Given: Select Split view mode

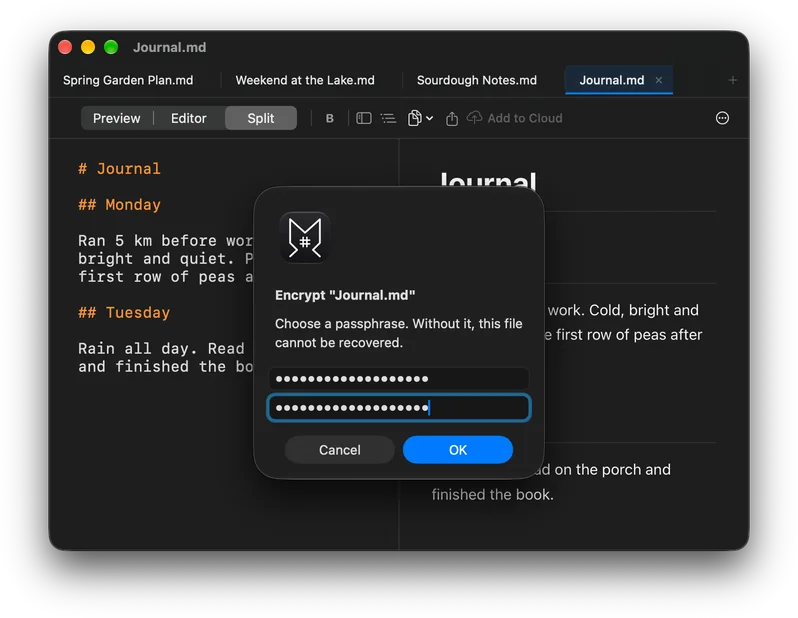Looking at the screenshot, I should click(x=261, y=118).
